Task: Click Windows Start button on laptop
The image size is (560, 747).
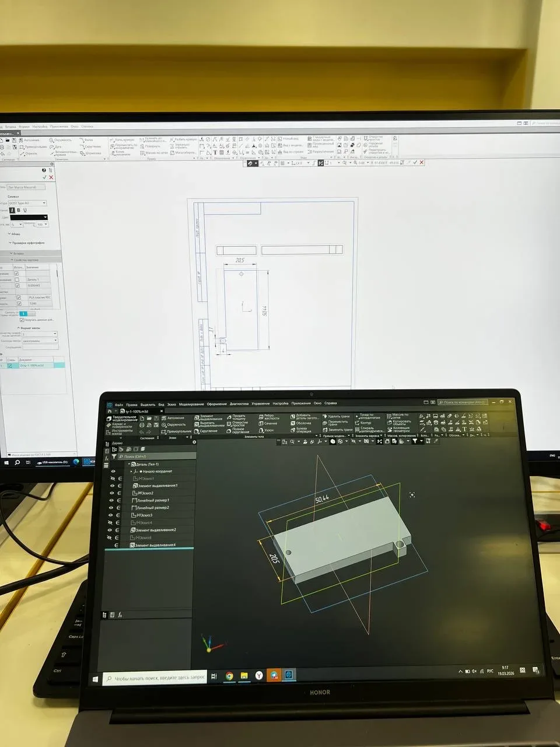Action: [x=96, y=679]
